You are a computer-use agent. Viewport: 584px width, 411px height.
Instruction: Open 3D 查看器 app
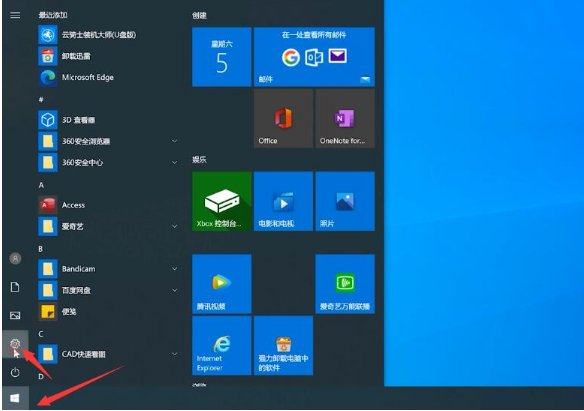coord(109,120)
